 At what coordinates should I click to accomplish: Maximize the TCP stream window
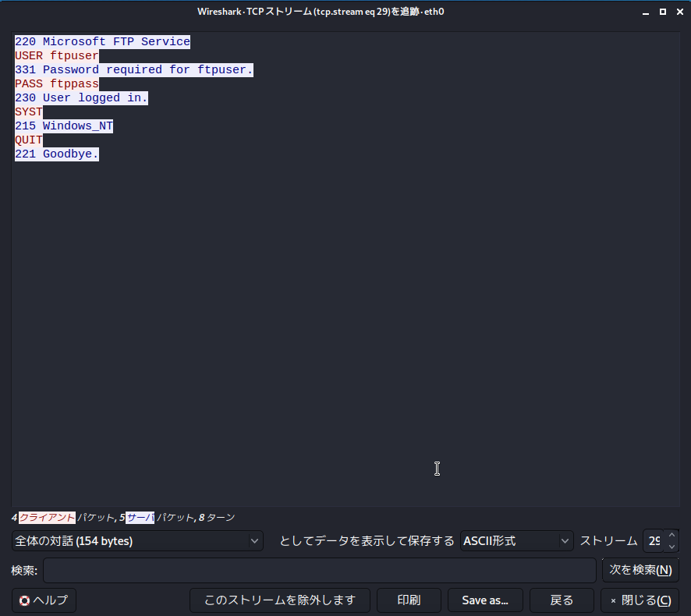(x=663, y=12)
